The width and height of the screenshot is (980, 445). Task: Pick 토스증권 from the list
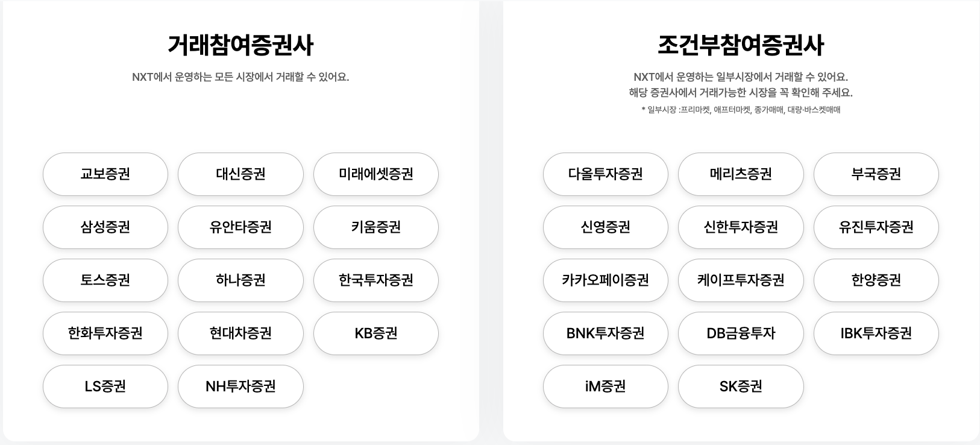click(105, 280)
